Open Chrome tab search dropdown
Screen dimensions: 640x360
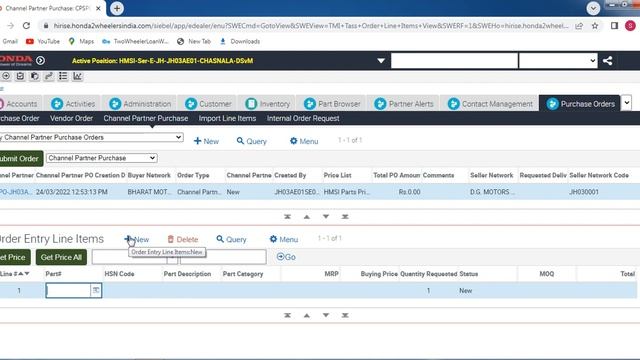coord(593,8)
